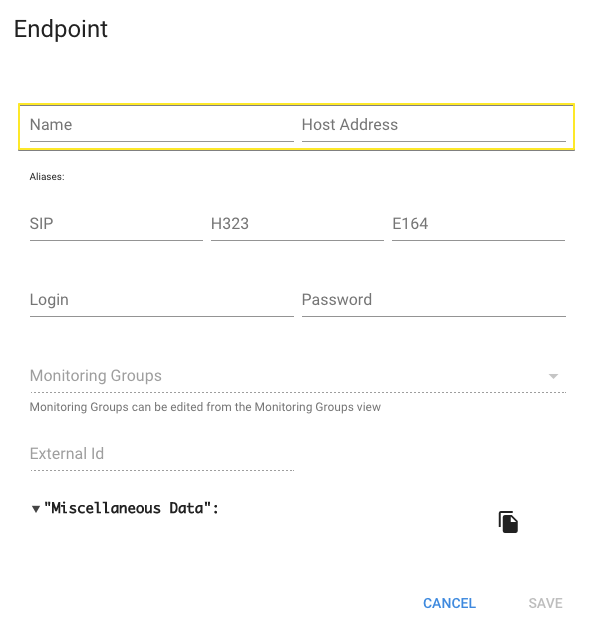The image size is (594, 627).
Task: Focus the E164 alias field
Action: pyautogui.click(x=478, y=224)
